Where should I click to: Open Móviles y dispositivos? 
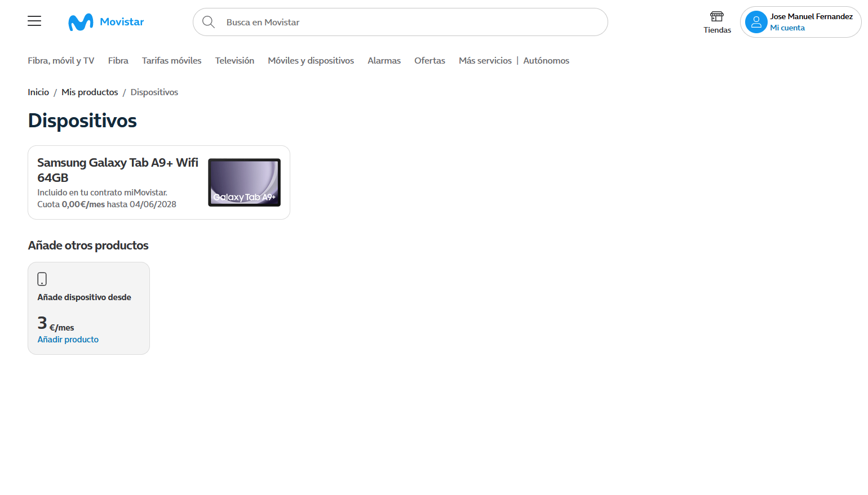[311, 60]
